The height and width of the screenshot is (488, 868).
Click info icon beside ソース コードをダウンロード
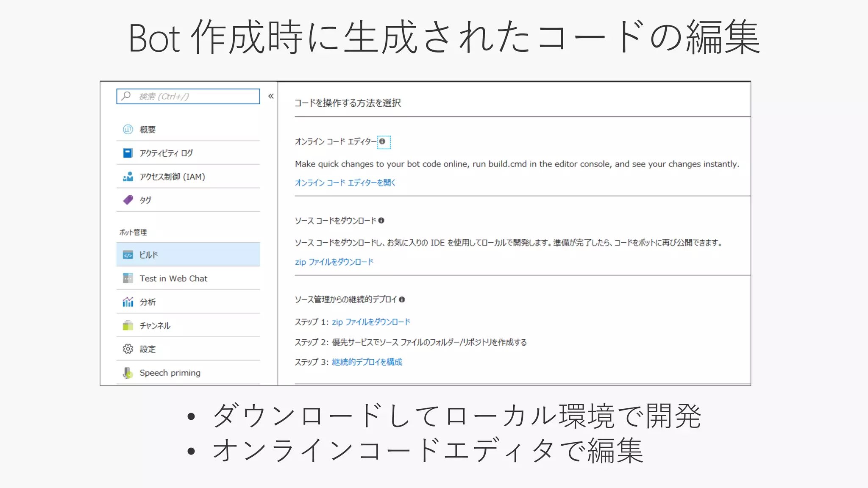[x=381, y=221]
